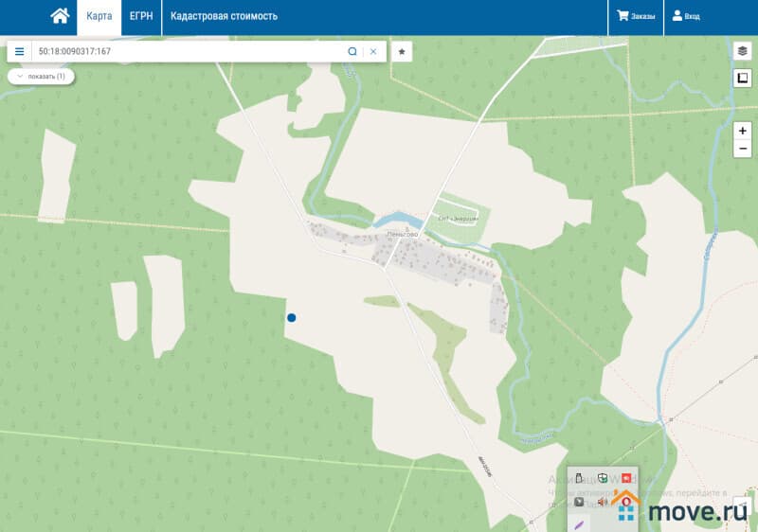
Task: Open the map layers panel
Action: tap(742, 51)
